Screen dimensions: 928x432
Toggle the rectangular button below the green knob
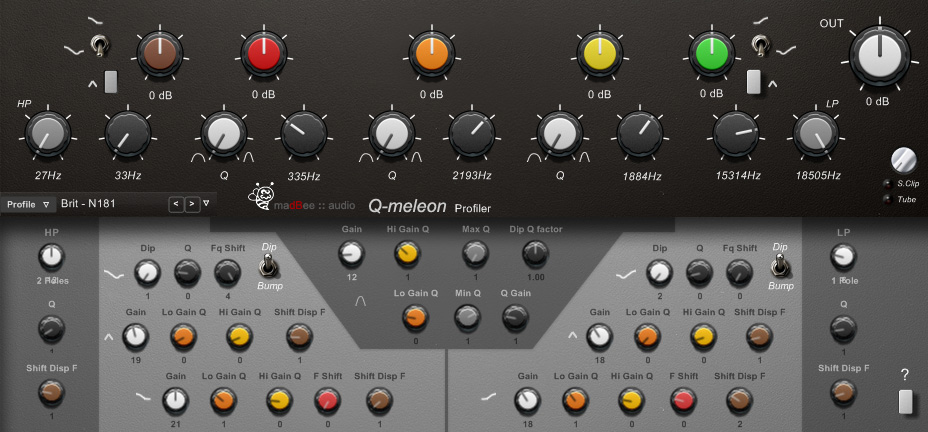tap(753, 82)
